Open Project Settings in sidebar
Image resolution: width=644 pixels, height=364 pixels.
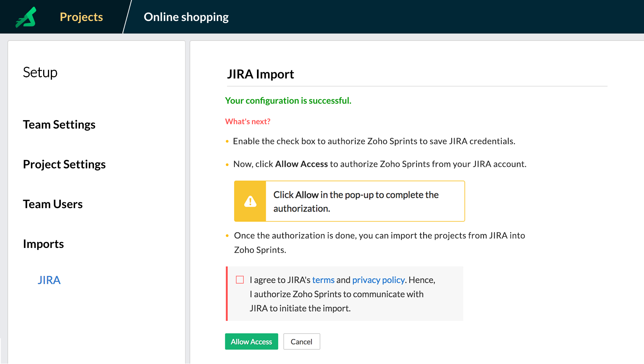[x=64, y=164]
